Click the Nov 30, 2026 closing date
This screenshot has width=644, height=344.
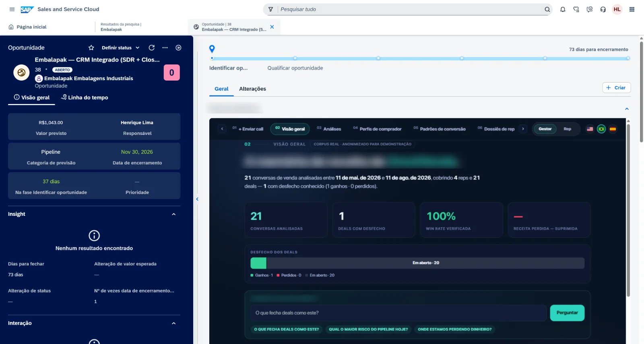[137, 152]
